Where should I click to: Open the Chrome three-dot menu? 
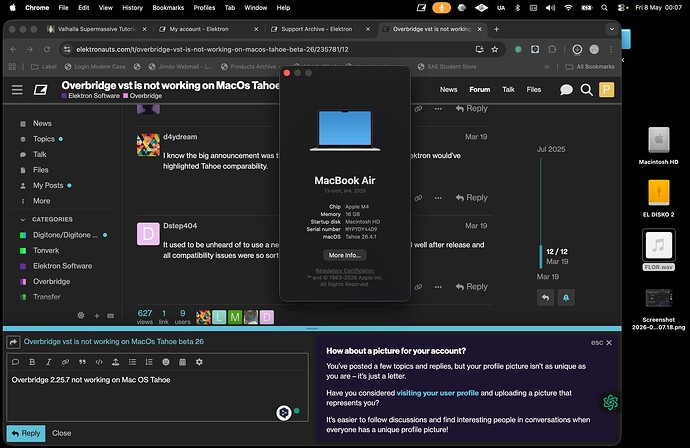click(x=611, y=49)
